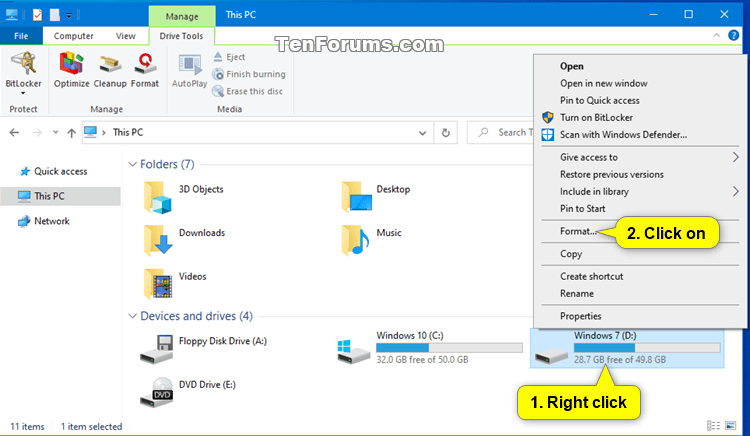Switch to the Computer ribbon tab
The width and height of the screenshot is (750, 436).
coord(73,36)
